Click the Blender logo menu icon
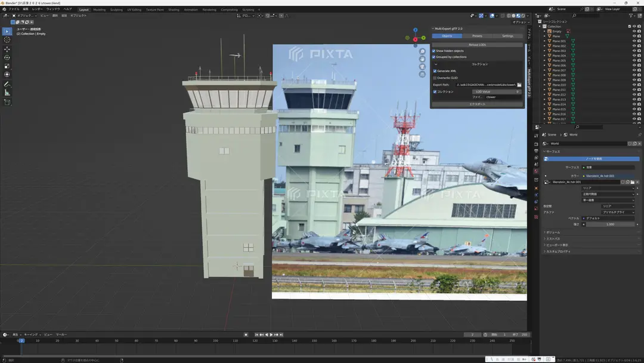 [x=4, y=9]
